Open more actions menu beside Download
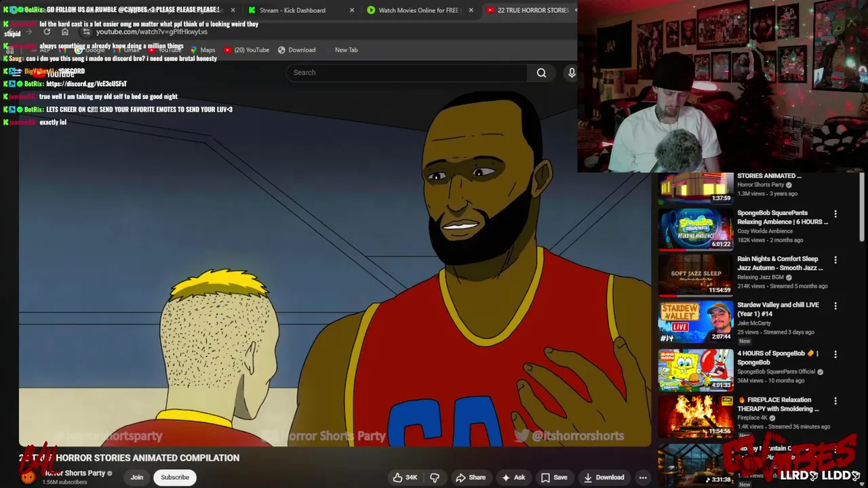 click(x=643, y=477)
